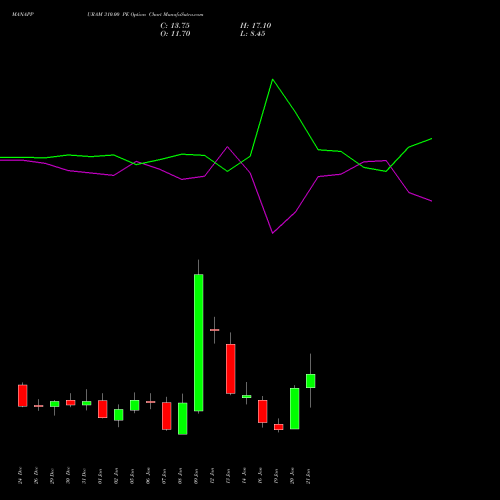Click the 'MANAPP' symbol text
The width and height of the screenshot is (500, 500).
[x=23, y=15]
